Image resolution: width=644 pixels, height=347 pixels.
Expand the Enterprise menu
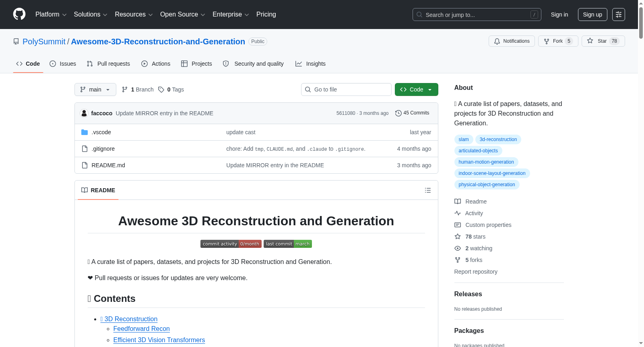(x=231, y=15)
